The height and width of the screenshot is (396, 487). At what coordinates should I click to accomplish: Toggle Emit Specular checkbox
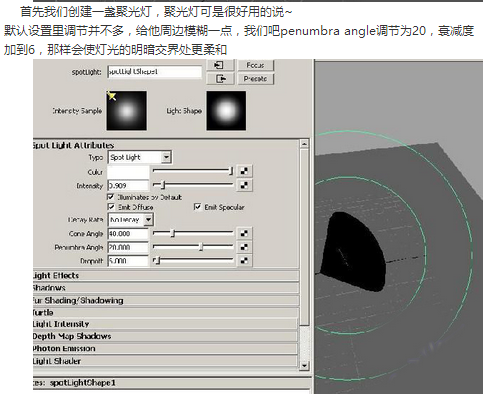[197, 207]
